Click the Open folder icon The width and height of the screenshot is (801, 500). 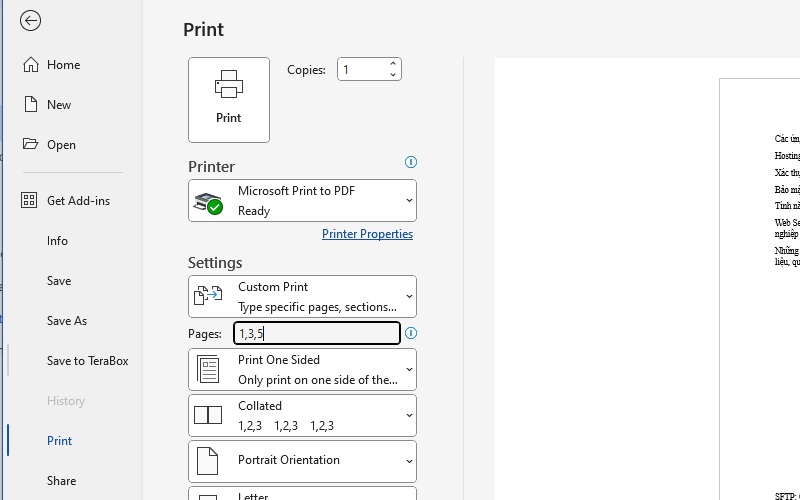[30, 144]
